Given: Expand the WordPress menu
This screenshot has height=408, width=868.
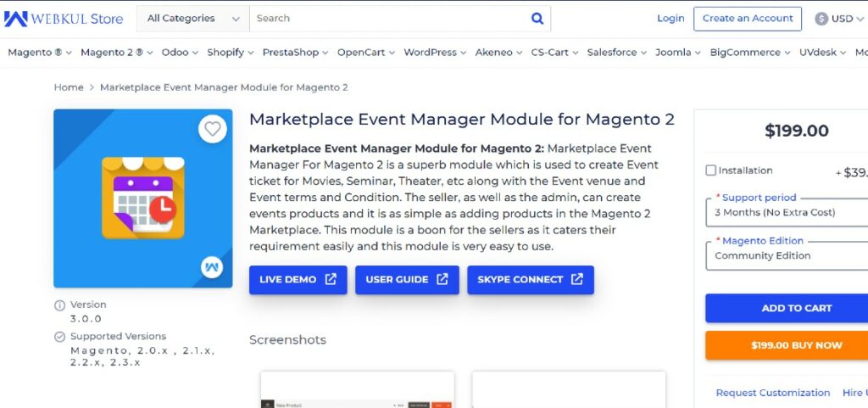Looking at the screenshot, I should pos(435,53).
